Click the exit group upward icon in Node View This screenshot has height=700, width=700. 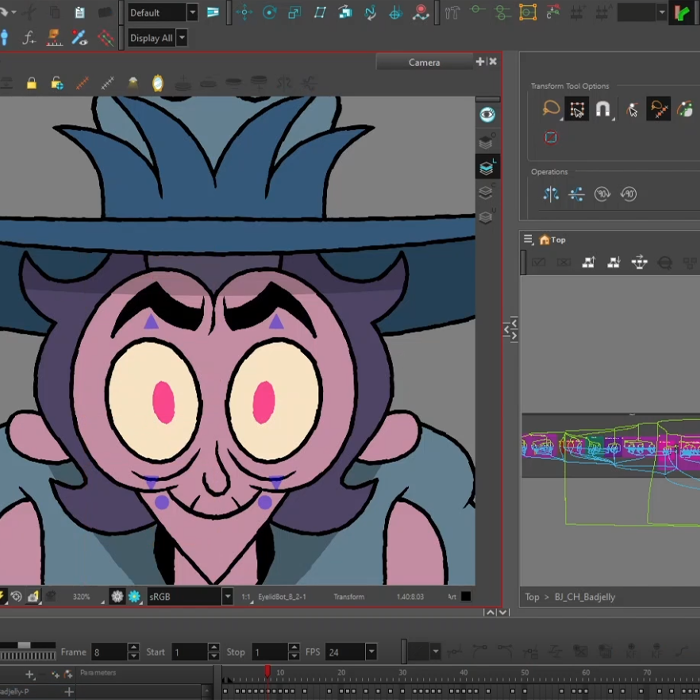(x=589, y=262)
